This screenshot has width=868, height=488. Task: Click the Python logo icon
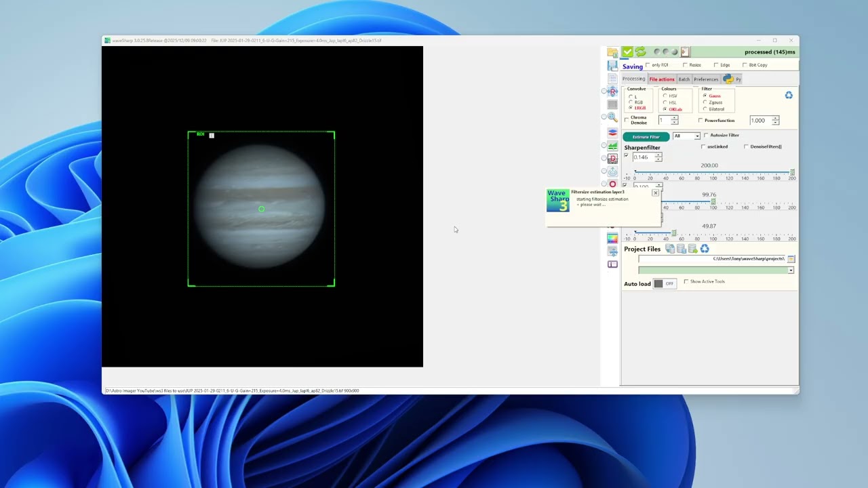click(728, 79)
